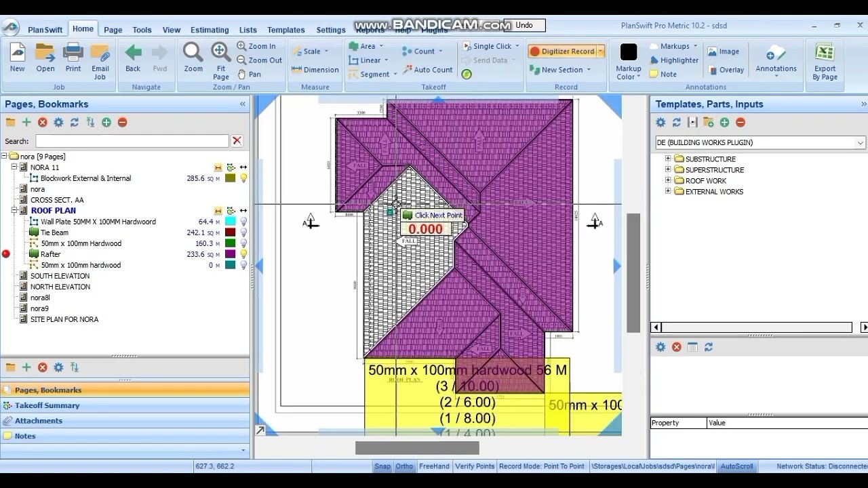Image resolution: width=868 pixels, height=488 pixels.
Task: Navigate Back with the green arrow
Action: point(133,58)
